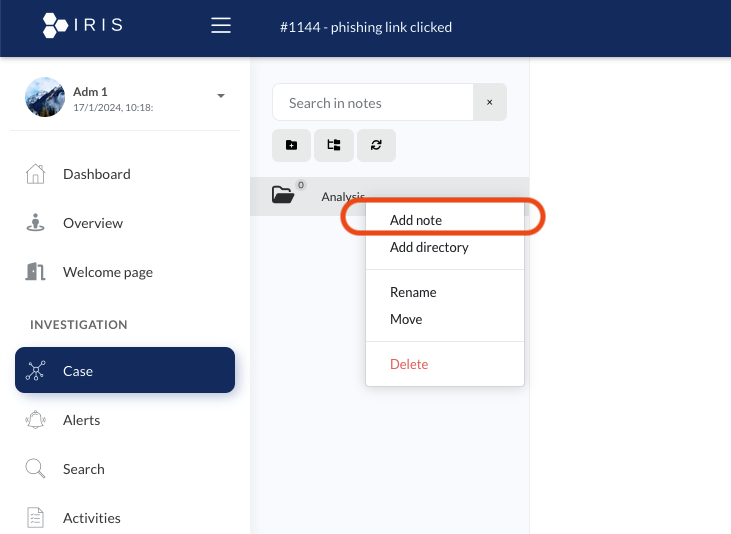Image resolution: width=731 pixels, height=534 pixels.
Task: Select Rename in the context menu
Action: click(x=413, y=292)
